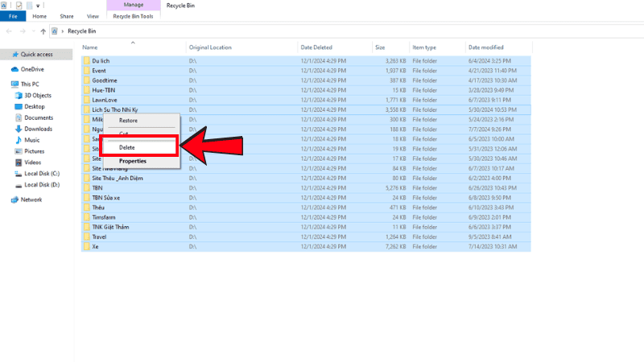Click the Up arrow navigation button
This screenshot has height=362, width=644.
point(43,31)
